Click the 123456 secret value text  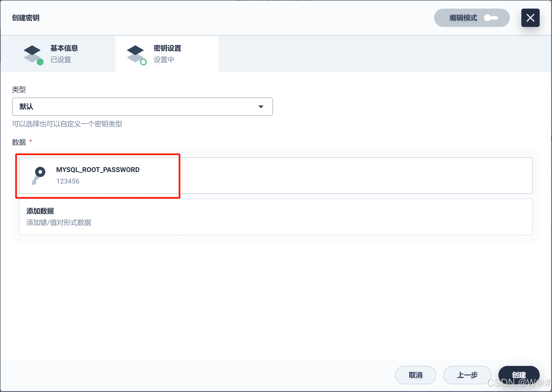[68, 181]
